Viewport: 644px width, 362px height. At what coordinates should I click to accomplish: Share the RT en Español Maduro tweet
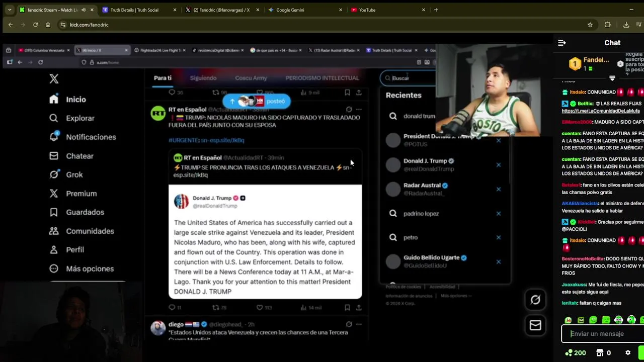[359, 307]
